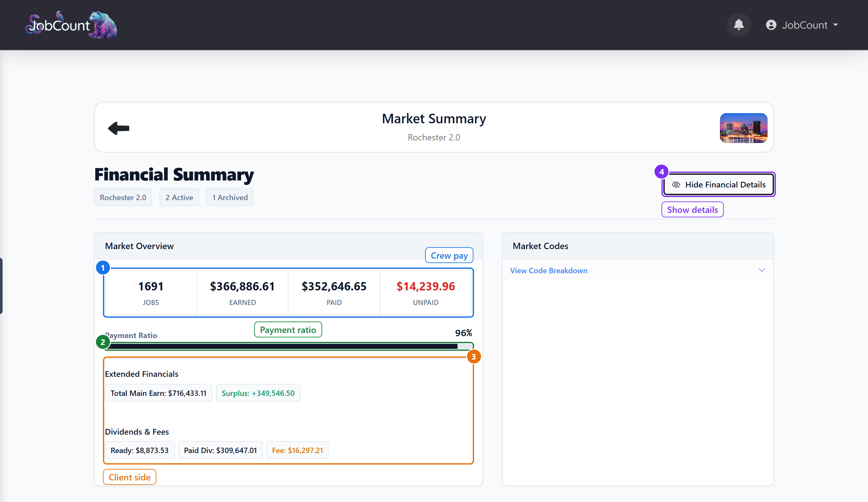Click the Rochester city skyline thumbnail
Image resolution: width=868 pixels, height=502 pixels.
743,128
